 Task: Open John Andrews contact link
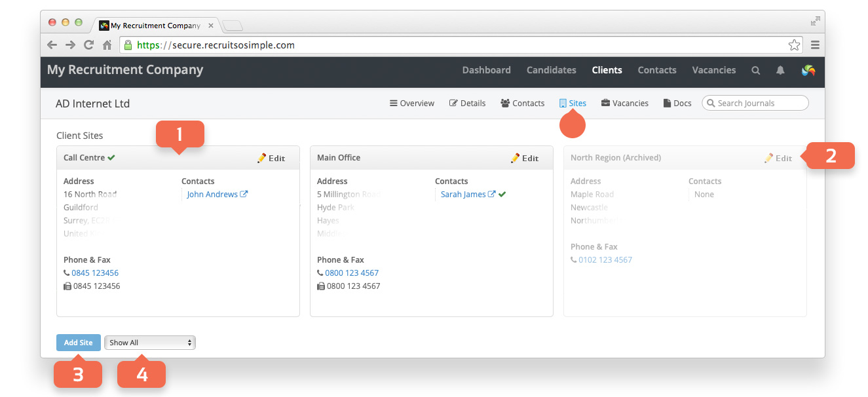click(212, 195)
